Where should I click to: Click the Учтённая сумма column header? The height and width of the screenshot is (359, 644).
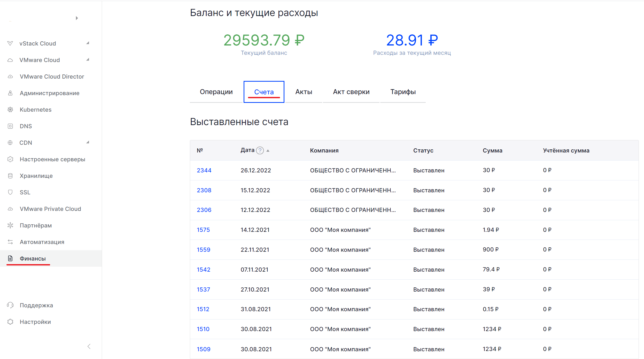566,150
